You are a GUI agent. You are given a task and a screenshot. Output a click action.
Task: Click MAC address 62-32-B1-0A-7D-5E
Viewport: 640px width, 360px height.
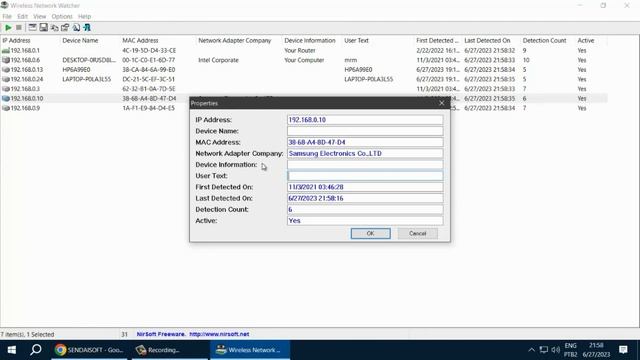click(x=149, y=89)
